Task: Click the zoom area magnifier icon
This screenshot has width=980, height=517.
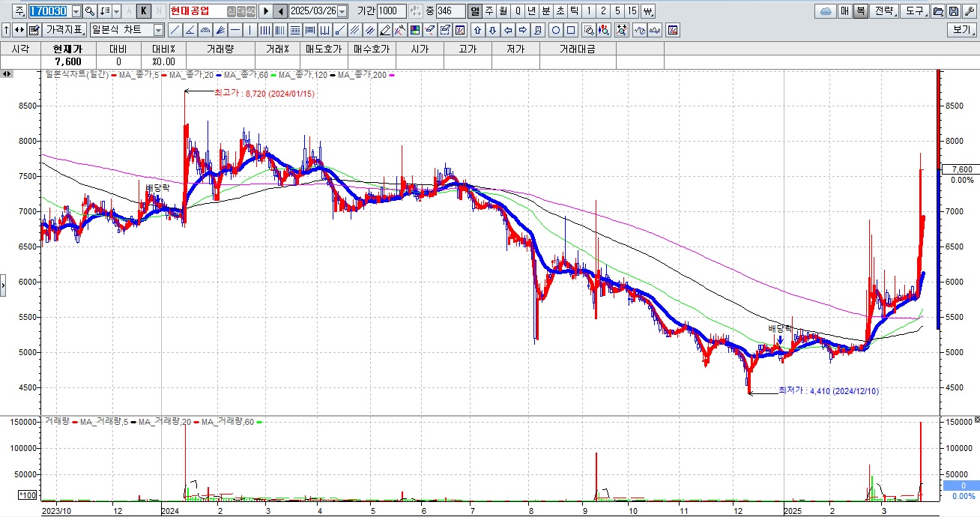Action: pyautogui.click(x=589, y=30)
